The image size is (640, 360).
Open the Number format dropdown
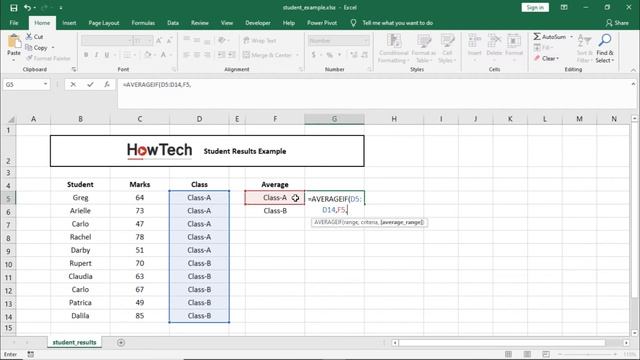365,40
